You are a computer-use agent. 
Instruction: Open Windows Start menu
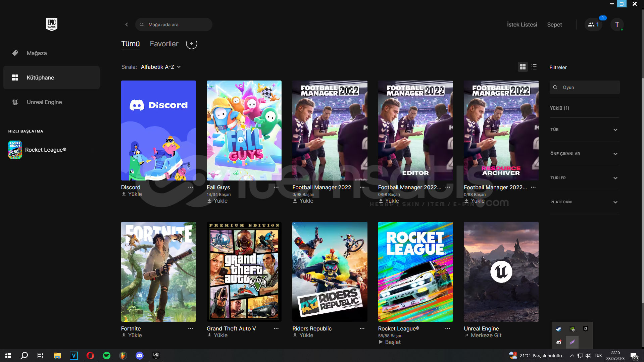point(8,356)
